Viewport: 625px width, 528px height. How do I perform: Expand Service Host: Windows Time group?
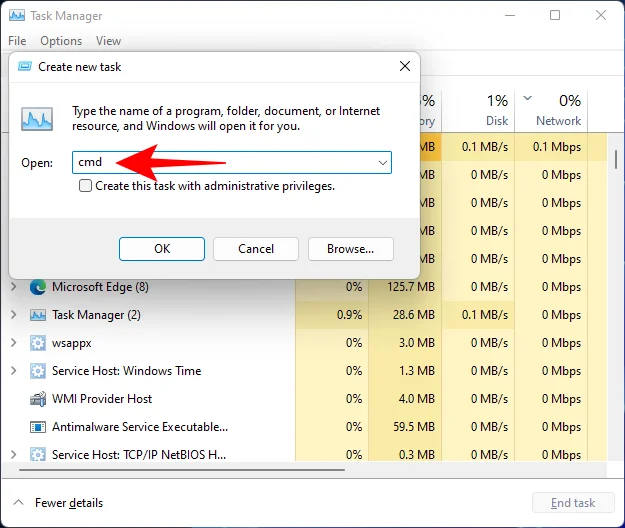[14, 371]
